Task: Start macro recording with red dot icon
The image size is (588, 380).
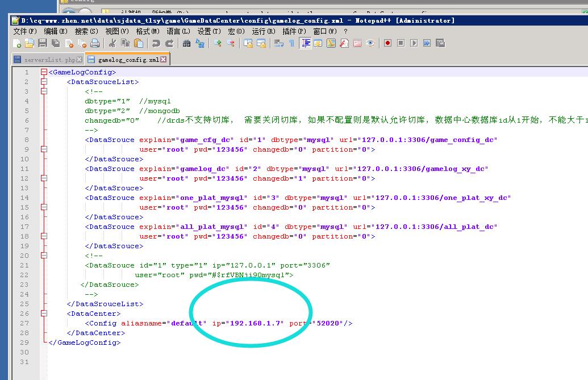Action: 387,43
